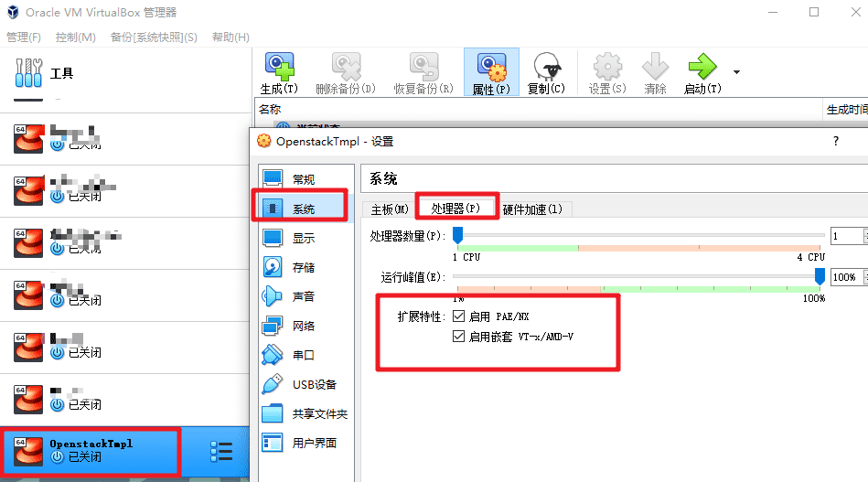Click the 名称 column header
Screen dimensions: 868x482
pyautogui.click(x=538, y=110)
